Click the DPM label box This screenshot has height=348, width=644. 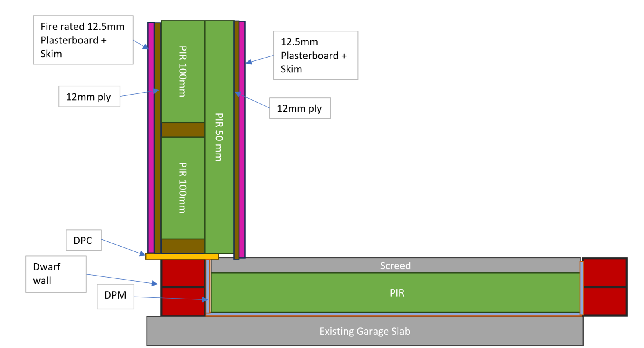click(115, 295)
